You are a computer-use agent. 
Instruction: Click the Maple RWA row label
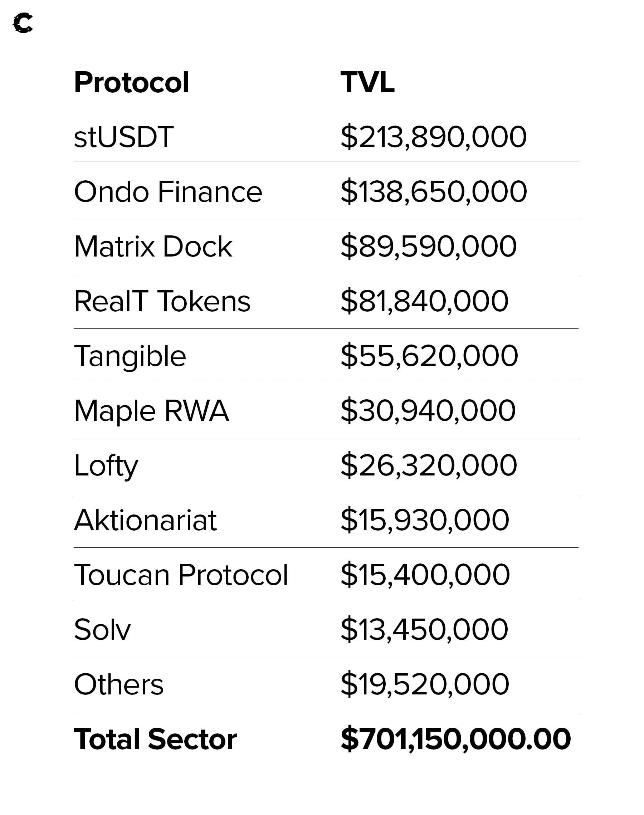click(152, 410)
